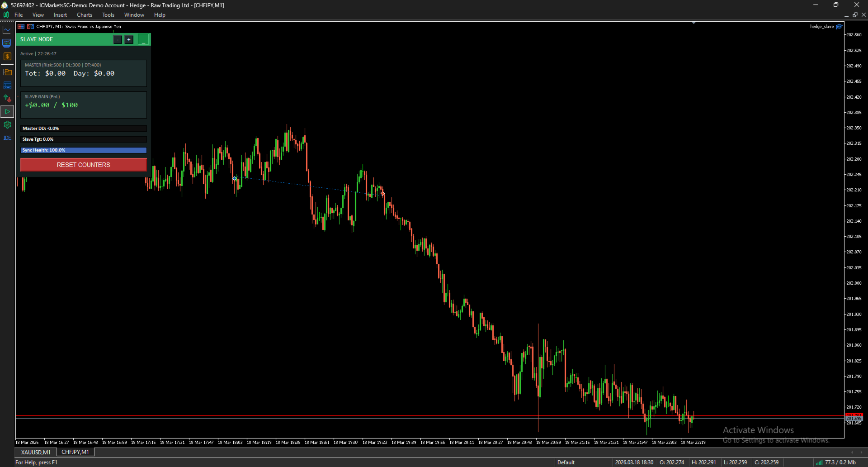This screenshot has width=868, height=467.
Task: Open the Help menu
Action: 160,15
